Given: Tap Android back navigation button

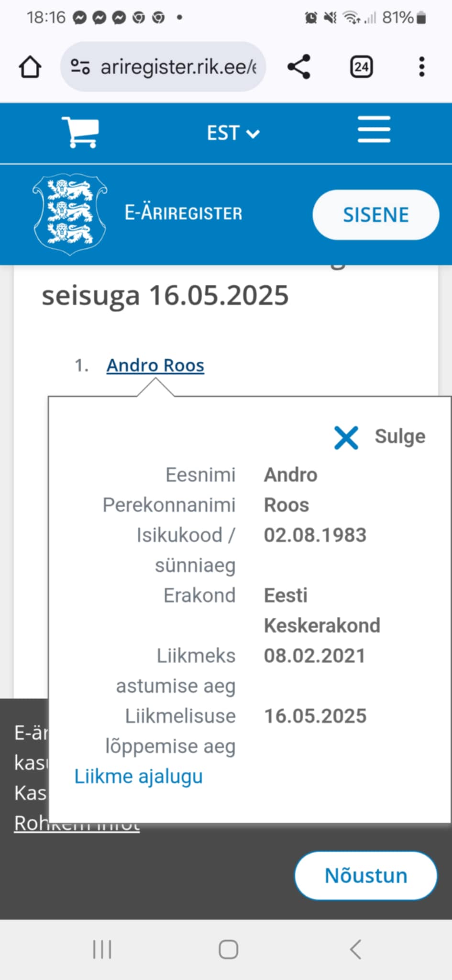Looking at the screenshot, I should (x=355, y=949).
